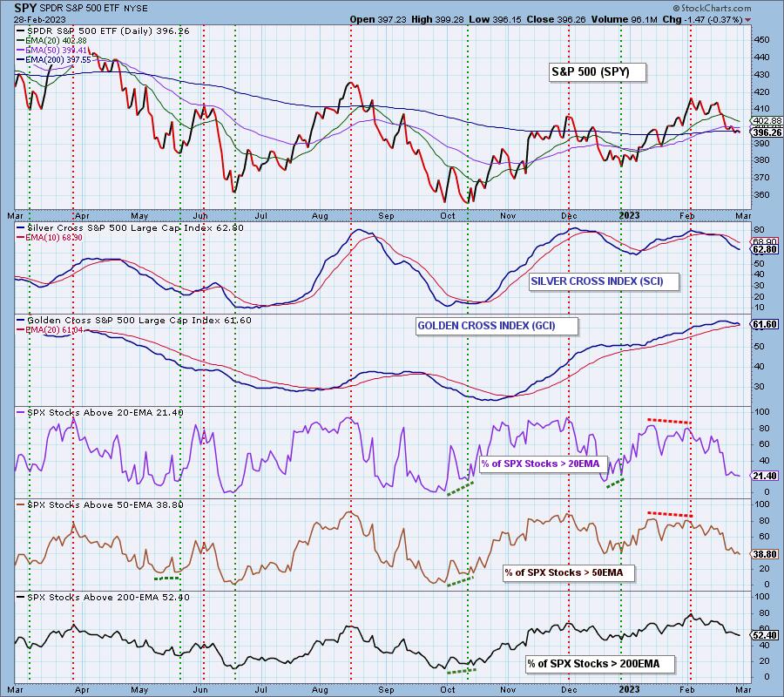Click the 'SPX Stocks Above 20-EMA 21.40' legend
The image size is (784, 697).
[100, 413]
